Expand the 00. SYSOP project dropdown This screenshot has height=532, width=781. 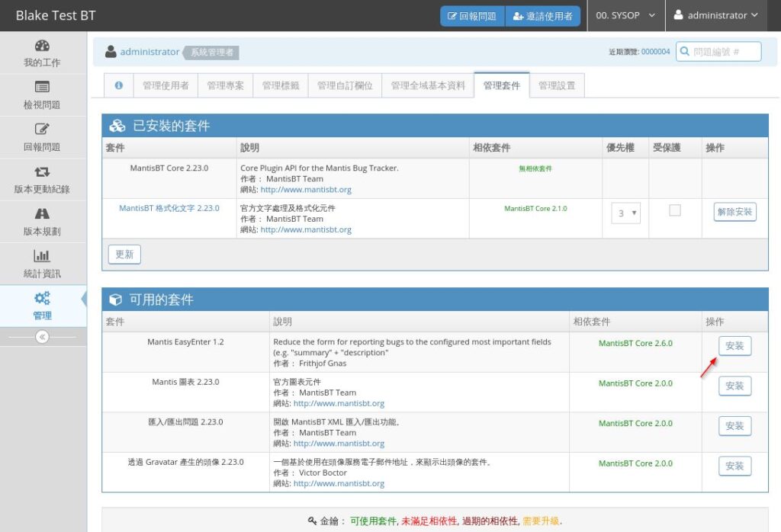click(625, 15)
